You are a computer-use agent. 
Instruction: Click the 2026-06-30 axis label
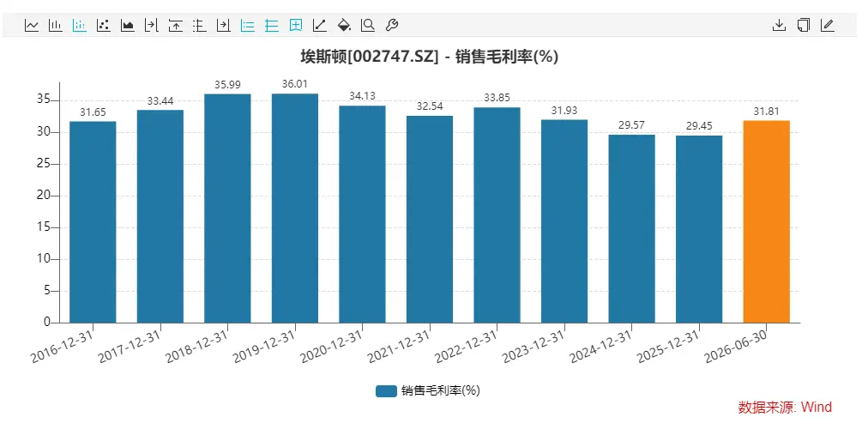(736, 347)
